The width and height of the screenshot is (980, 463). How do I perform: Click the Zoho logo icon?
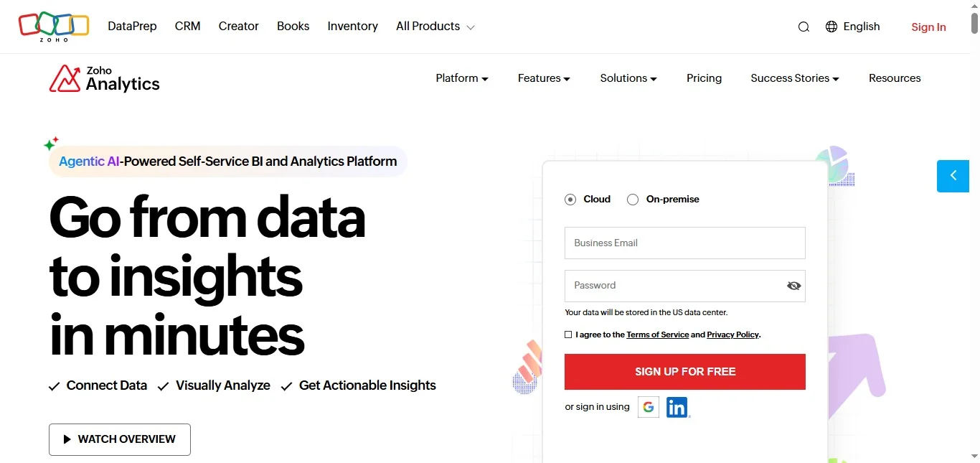53,26
